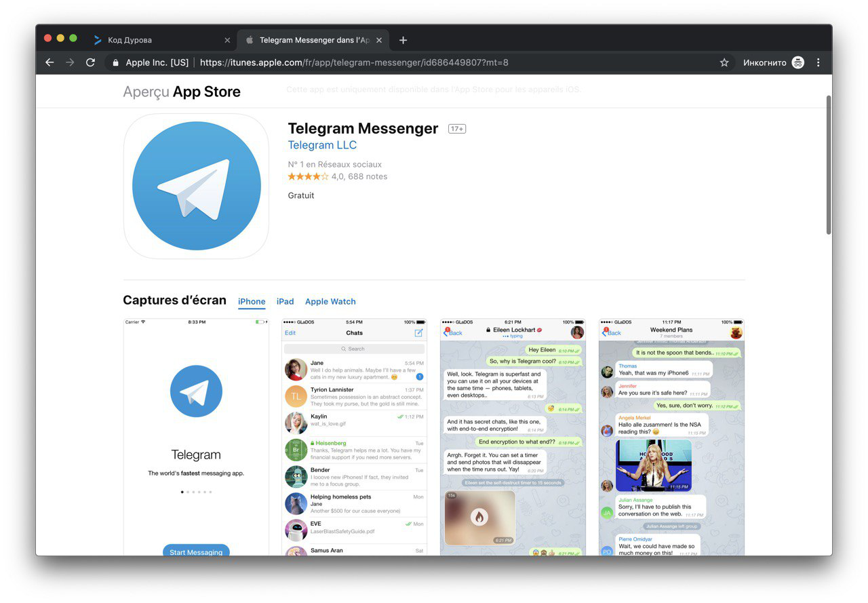Click the photo message from Angela Merkel
This screenshot has width=868, height=603.
coord(654,465)
